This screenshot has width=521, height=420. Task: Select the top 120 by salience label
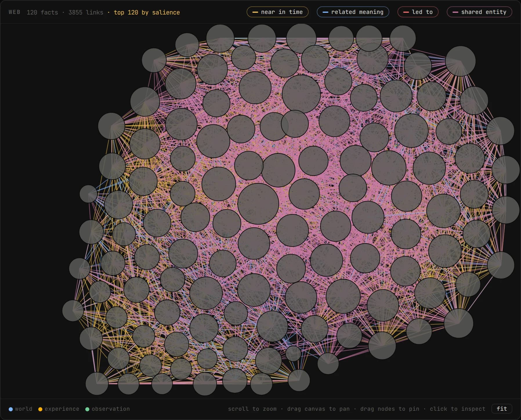[x=146, y=12]
